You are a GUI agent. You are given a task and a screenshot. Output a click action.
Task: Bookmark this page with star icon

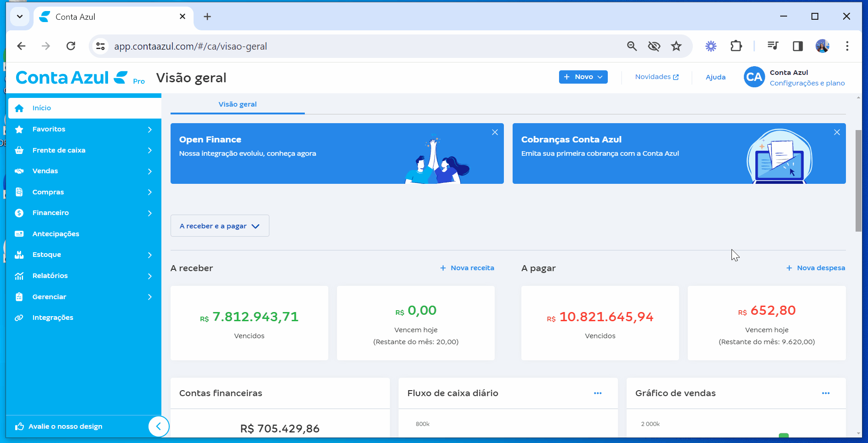[676, 46]
